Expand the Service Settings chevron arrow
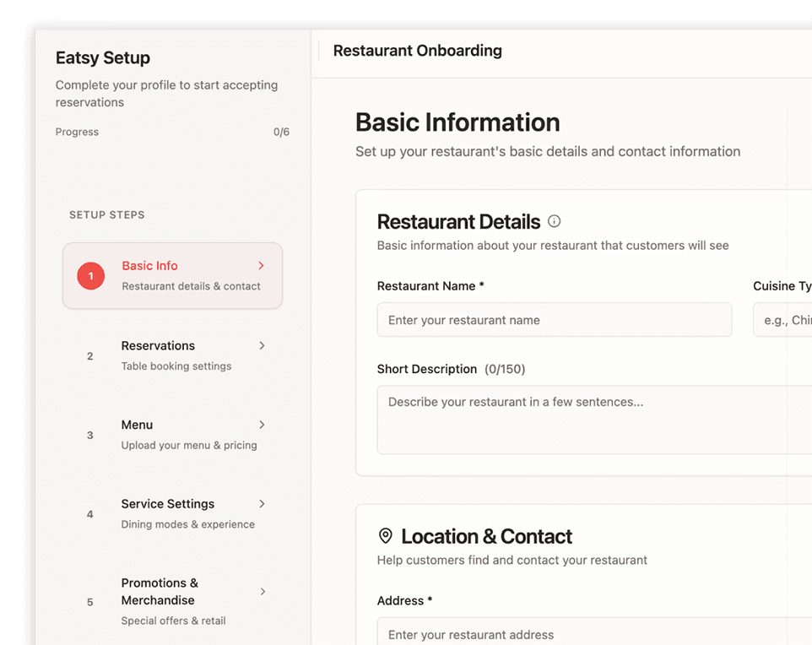This screenshot has height=645, width=812. coord(262,503)
